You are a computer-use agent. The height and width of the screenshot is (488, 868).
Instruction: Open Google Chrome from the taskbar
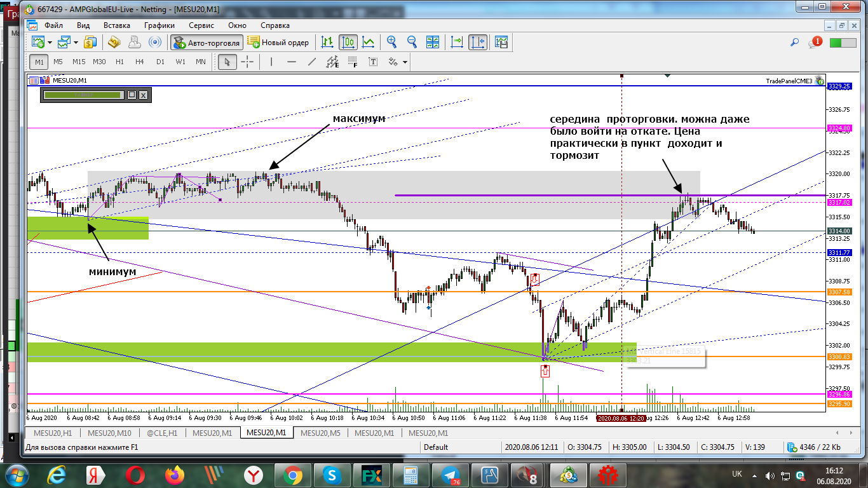click(x=294, y=475)
